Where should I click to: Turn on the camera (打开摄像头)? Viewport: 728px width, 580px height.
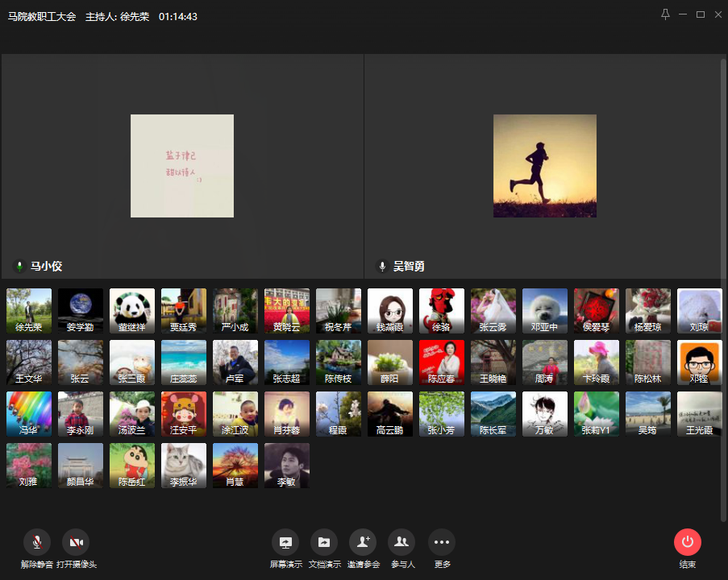(76, 541)
